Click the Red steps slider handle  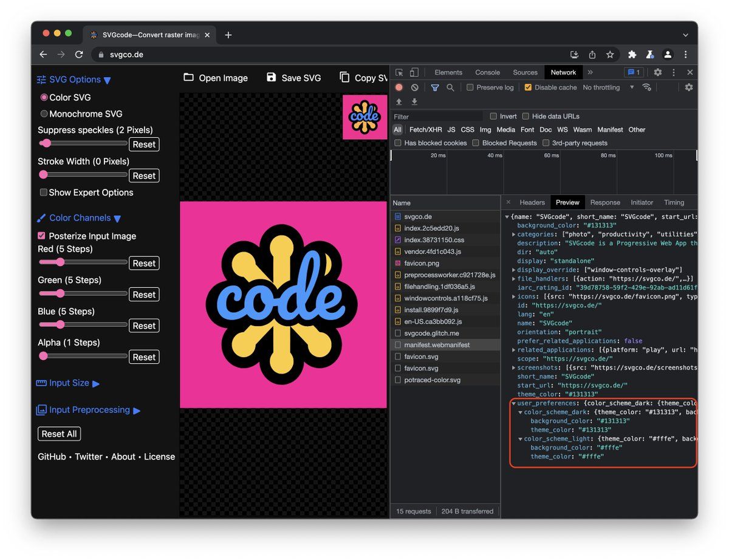60,262
